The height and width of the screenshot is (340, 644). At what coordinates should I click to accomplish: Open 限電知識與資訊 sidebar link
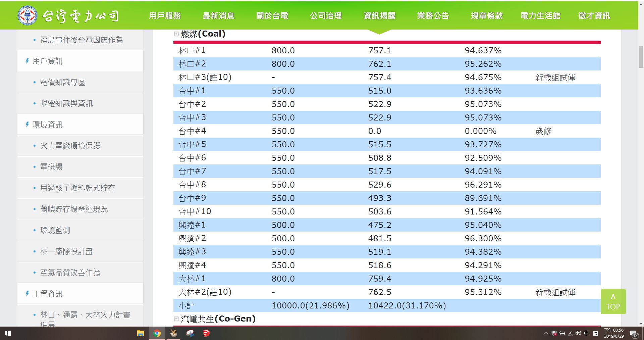(x=66, y=103)
